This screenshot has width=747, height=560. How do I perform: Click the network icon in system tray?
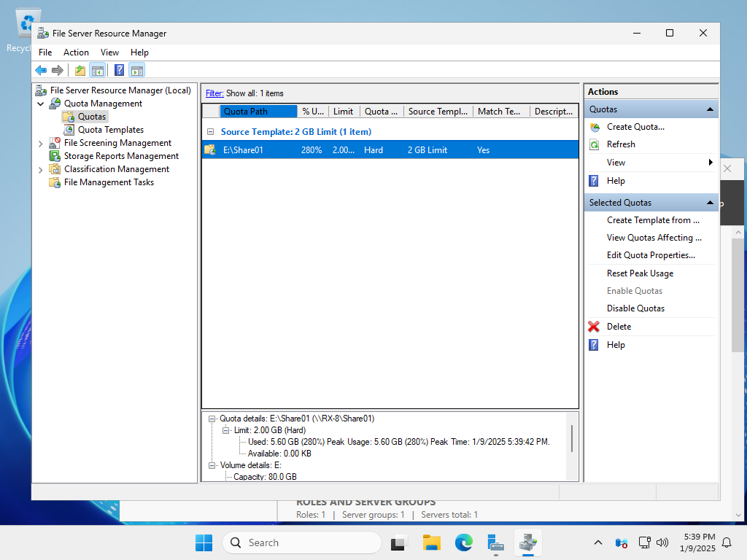(x=645, y=542)
